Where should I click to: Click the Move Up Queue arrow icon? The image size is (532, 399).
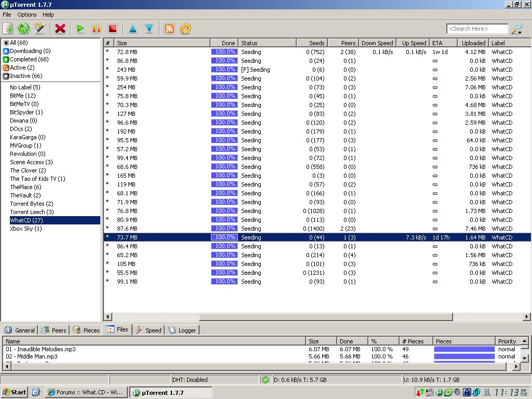click(x=133, y=29)
